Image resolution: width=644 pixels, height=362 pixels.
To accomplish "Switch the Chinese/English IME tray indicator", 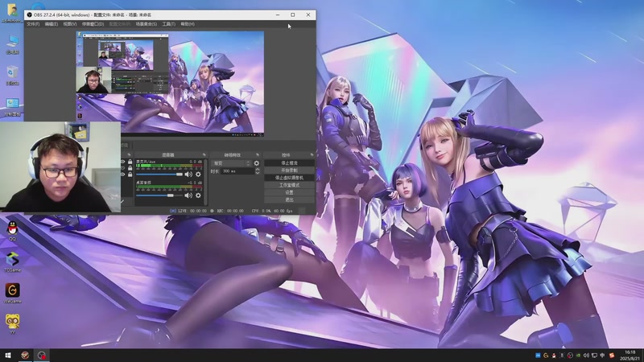I will click(602, 356).
